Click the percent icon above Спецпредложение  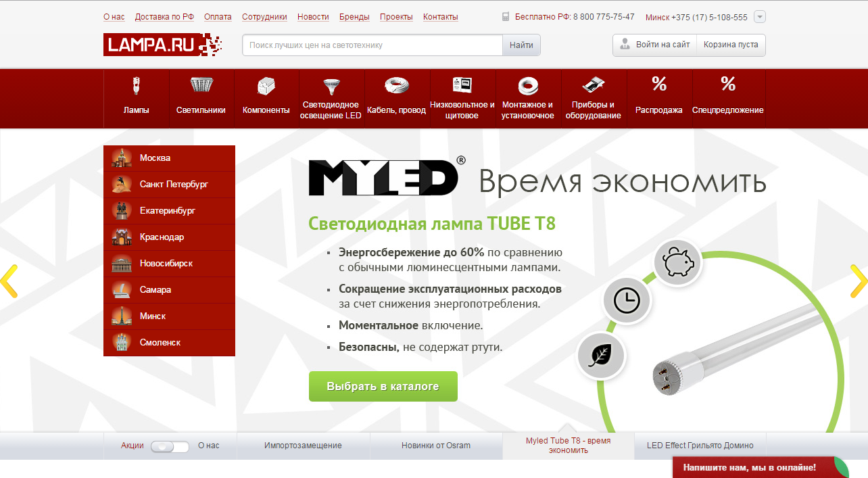728,84
